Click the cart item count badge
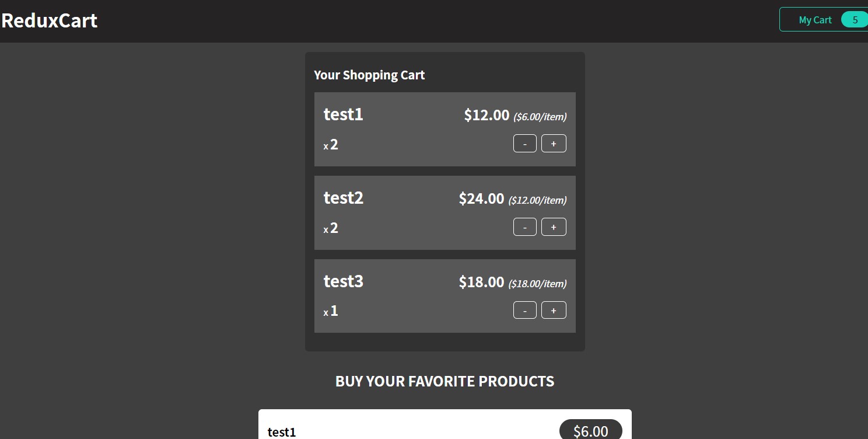The height and width of the screenshot is (439, 868). click(x=854, y=19)
